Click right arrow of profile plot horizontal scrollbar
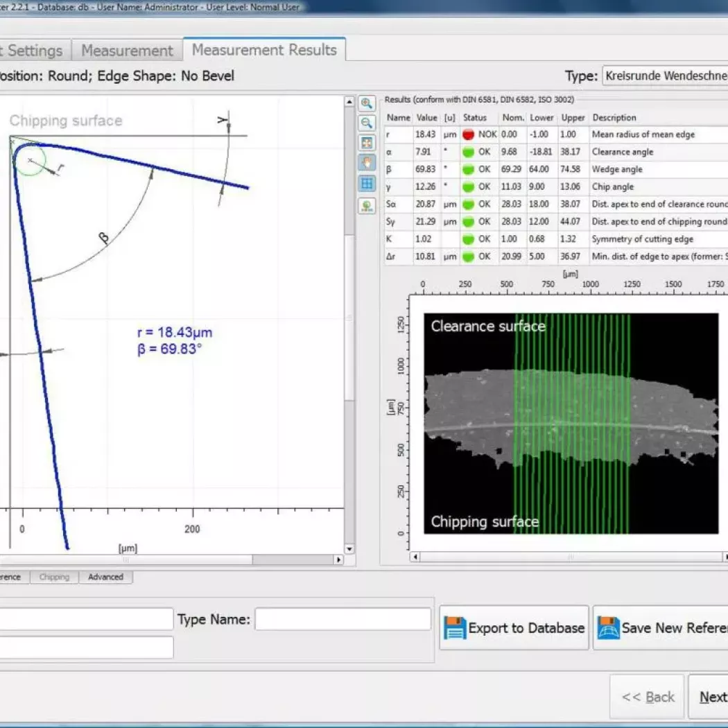The width and height of the screenshot is (728, 728). (338, 560)
